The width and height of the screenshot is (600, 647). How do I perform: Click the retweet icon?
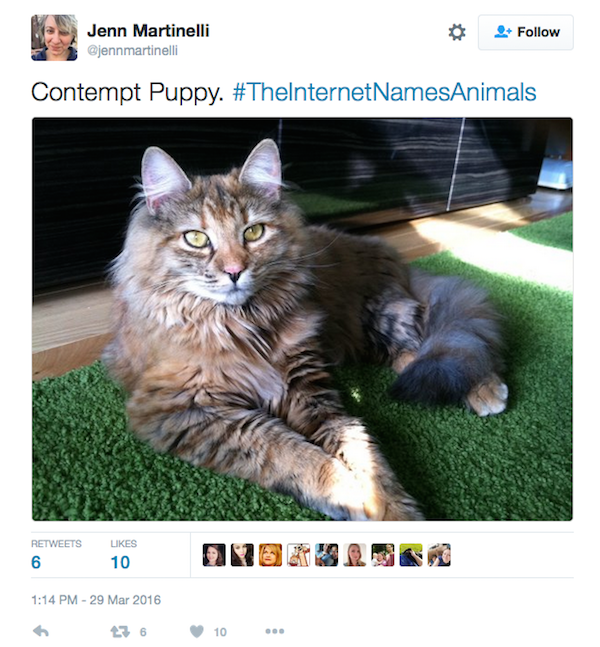point(120,632)
